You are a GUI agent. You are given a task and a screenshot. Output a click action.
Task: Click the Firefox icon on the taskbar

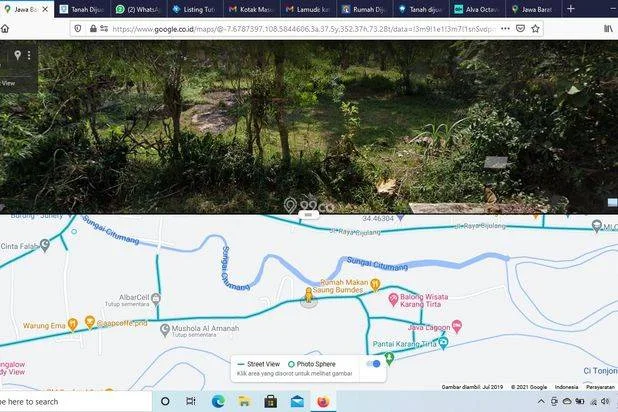point(323,401)
